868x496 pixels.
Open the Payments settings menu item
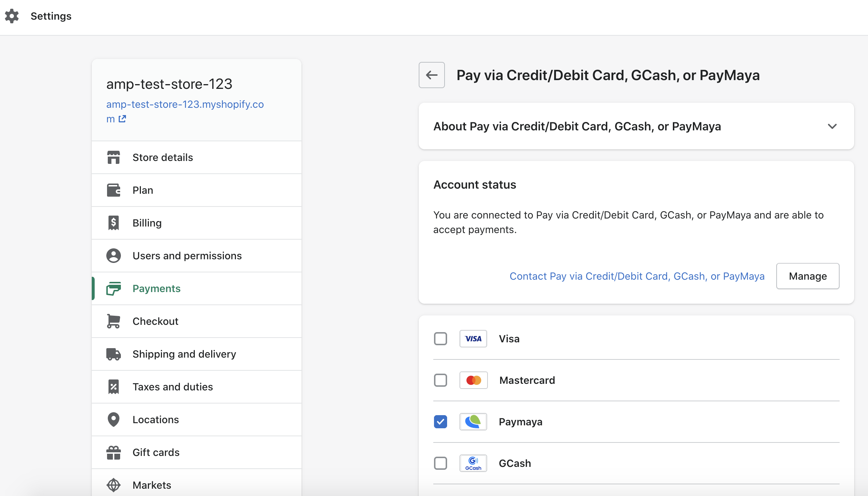[157, 288]
